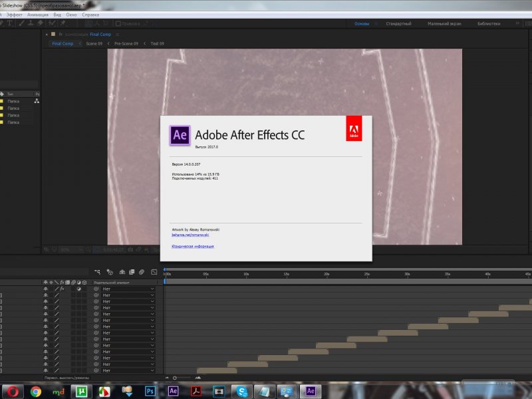
Task: Open the Справка menu
Action: (x=90, y=15)
